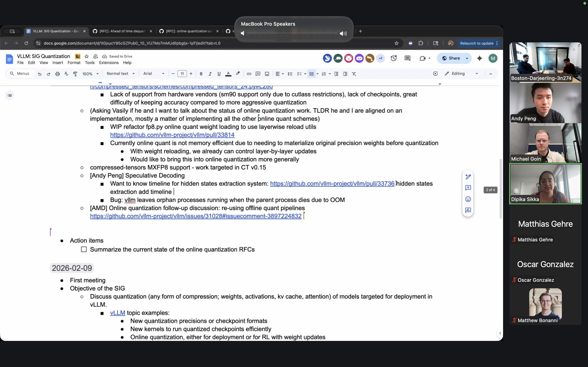Toggle underline formatting

218,74
